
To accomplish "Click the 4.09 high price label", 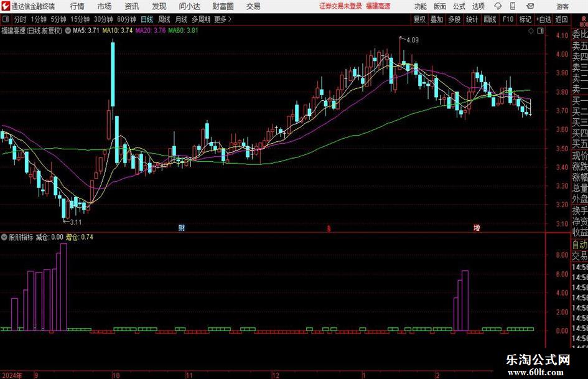I will click(413, 40).
